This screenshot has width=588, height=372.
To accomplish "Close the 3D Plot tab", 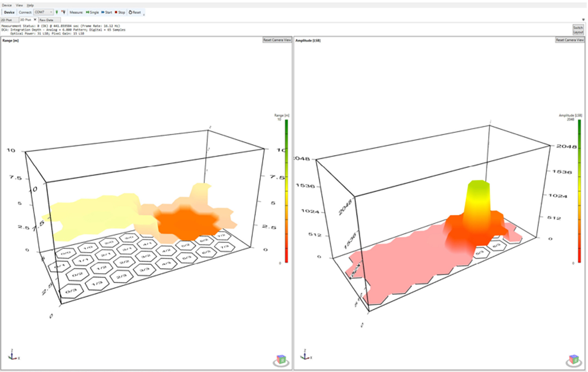I will tap(35, 20).
